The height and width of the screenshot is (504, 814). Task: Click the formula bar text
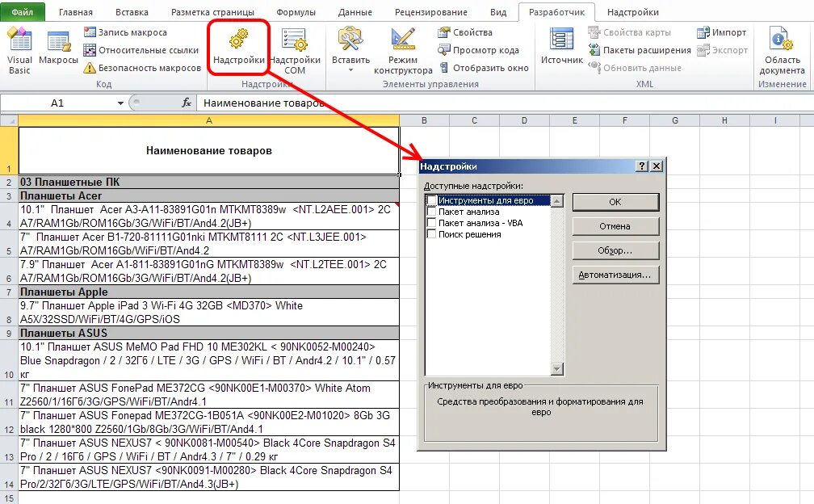pos(264,103)
